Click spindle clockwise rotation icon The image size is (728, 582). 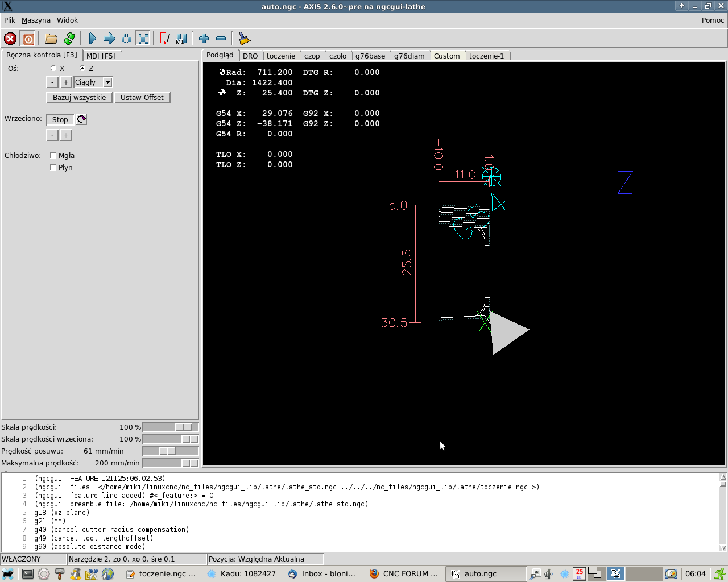click(x=82, y=119)
